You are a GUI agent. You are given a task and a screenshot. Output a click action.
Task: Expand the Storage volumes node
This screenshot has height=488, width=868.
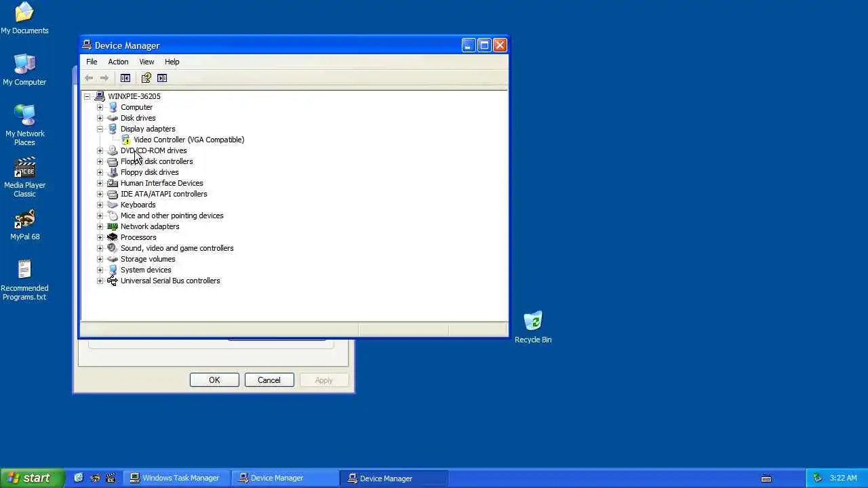tap(100, 259)
